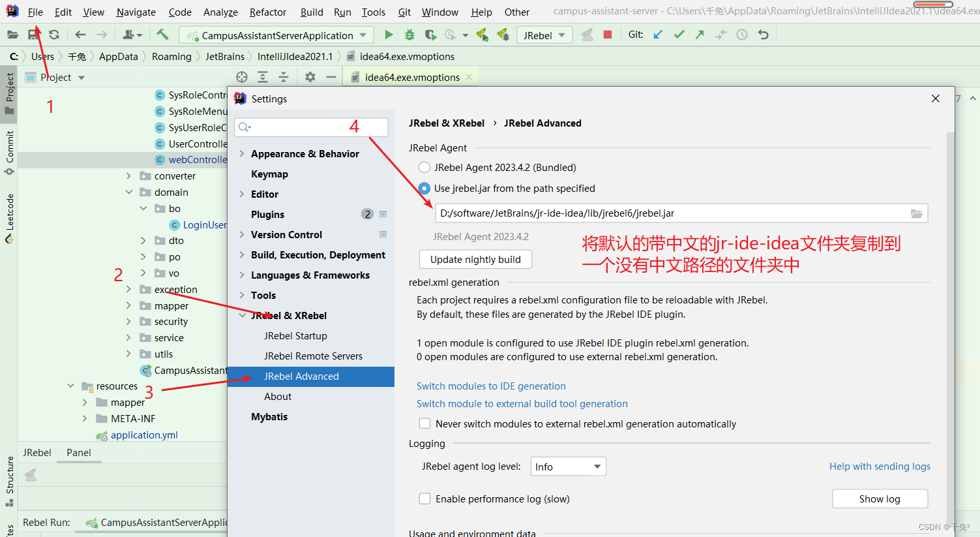Start the application in Debug mode
This screenshot has height=537, width=980.
tap(409, 35)
